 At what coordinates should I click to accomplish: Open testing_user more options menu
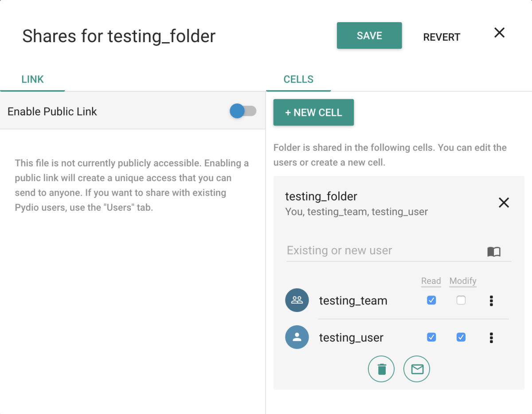(x=491, y=338)
